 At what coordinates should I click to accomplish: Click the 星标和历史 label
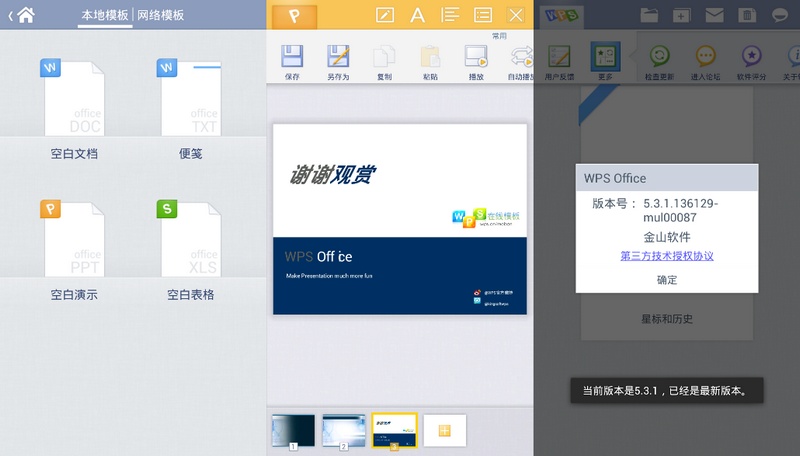tap(667, 319)
